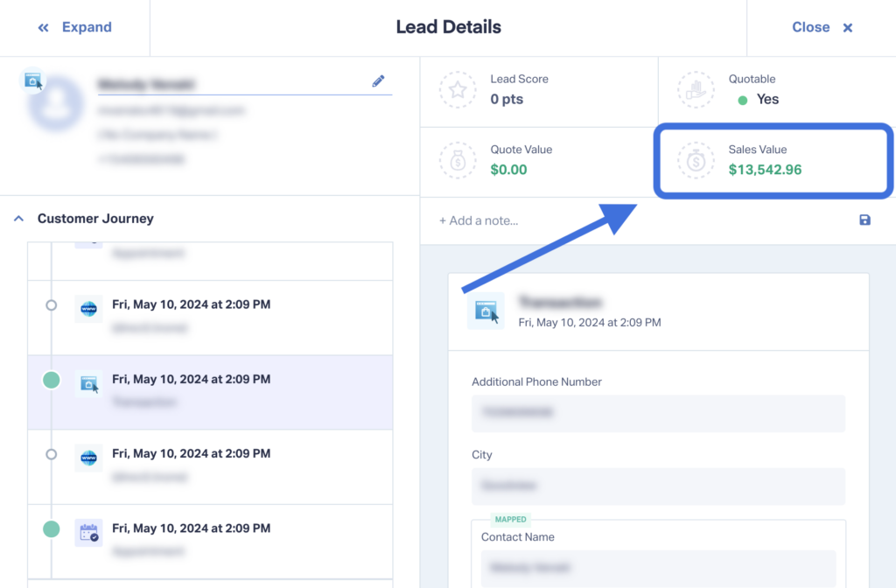
Task: Click the transaction date under the card title
Action: pos(589,323)
